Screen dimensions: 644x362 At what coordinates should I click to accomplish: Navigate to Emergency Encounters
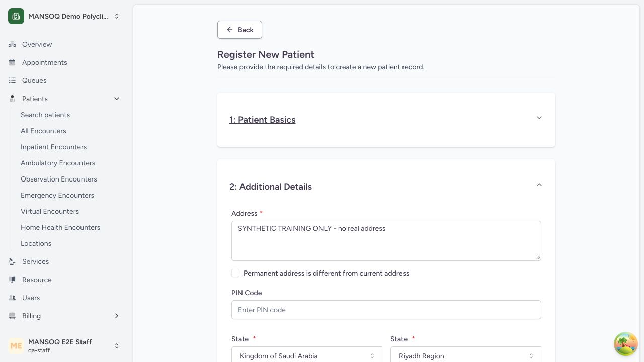57,195
